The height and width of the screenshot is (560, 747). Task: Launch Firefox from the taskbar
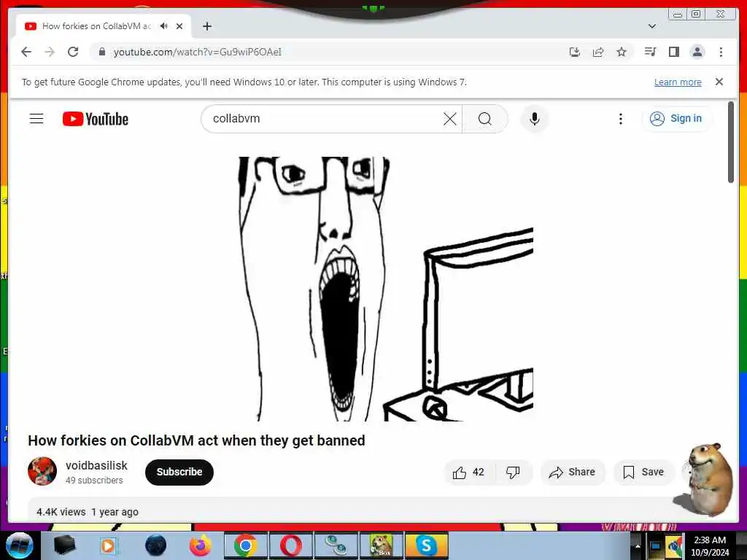coord(200,545)
